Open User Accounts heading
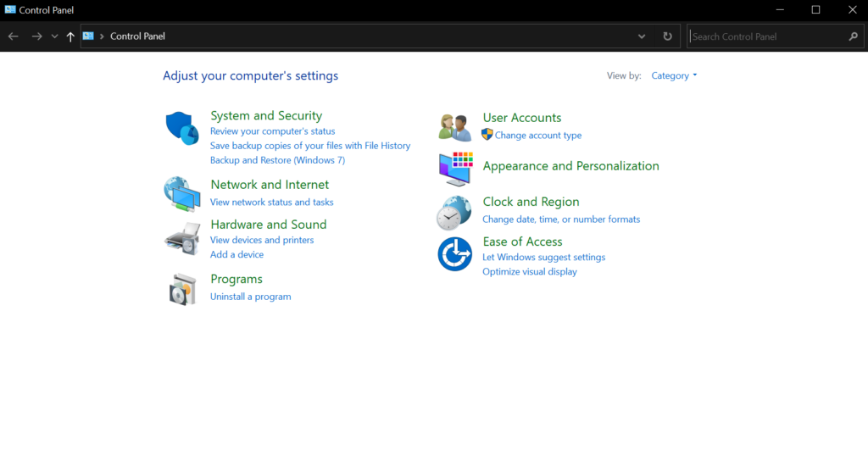 [522, 117]
